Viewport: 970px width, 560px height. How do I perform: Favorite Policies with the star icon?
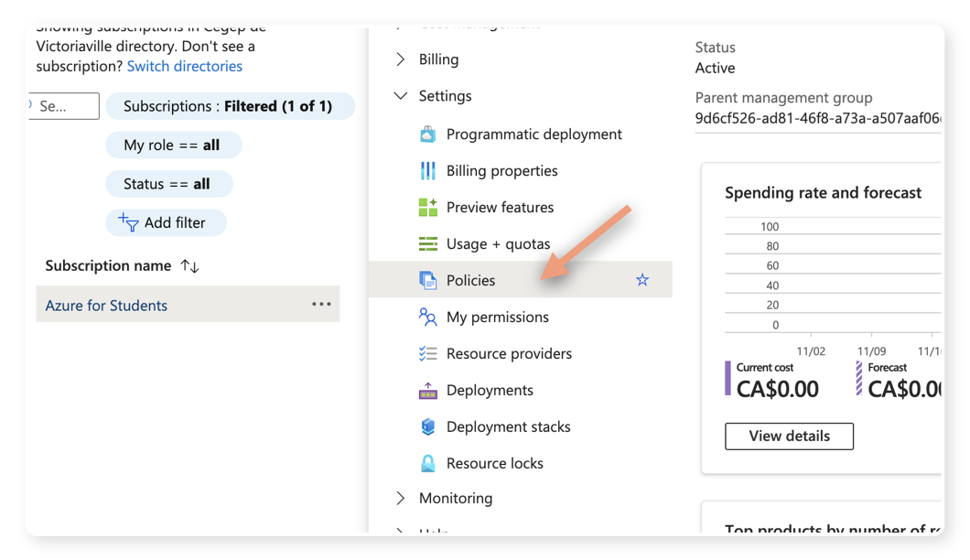642,281
